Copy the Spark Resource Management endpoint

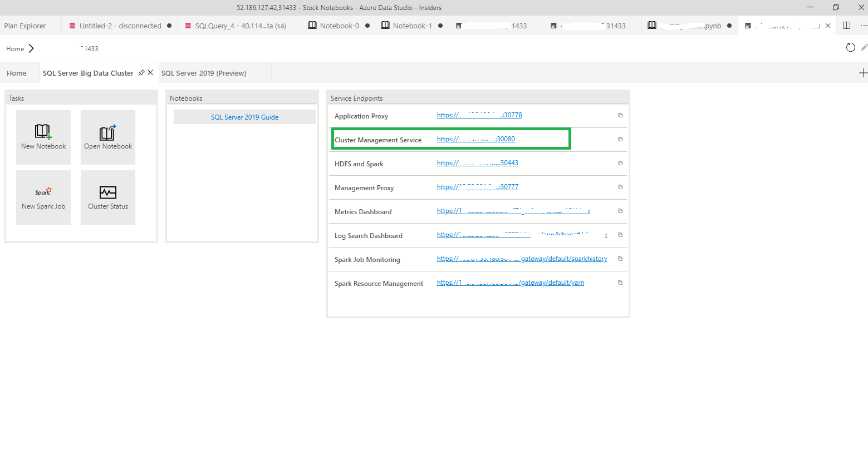tap(620, 283)
